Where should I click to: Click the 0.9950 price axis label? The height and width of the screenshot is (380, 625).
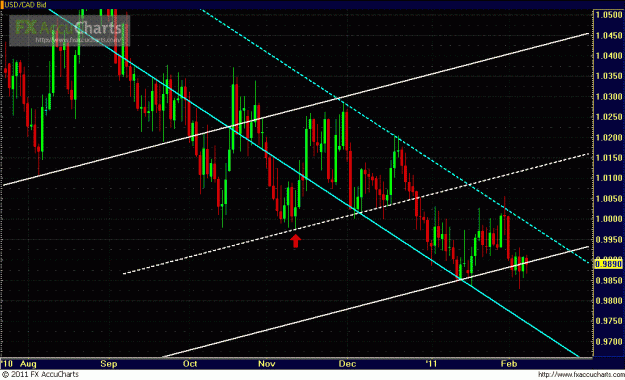pyautogui.click(x=609, y=240)
